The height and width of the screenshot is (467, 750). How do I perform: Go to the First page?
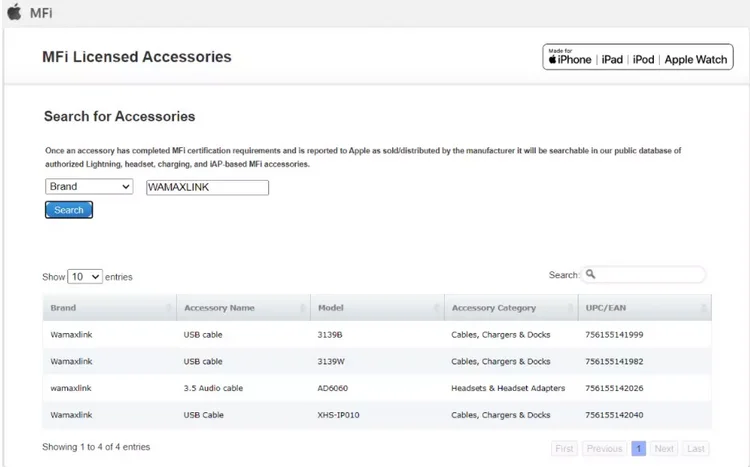tap(565, 449)
